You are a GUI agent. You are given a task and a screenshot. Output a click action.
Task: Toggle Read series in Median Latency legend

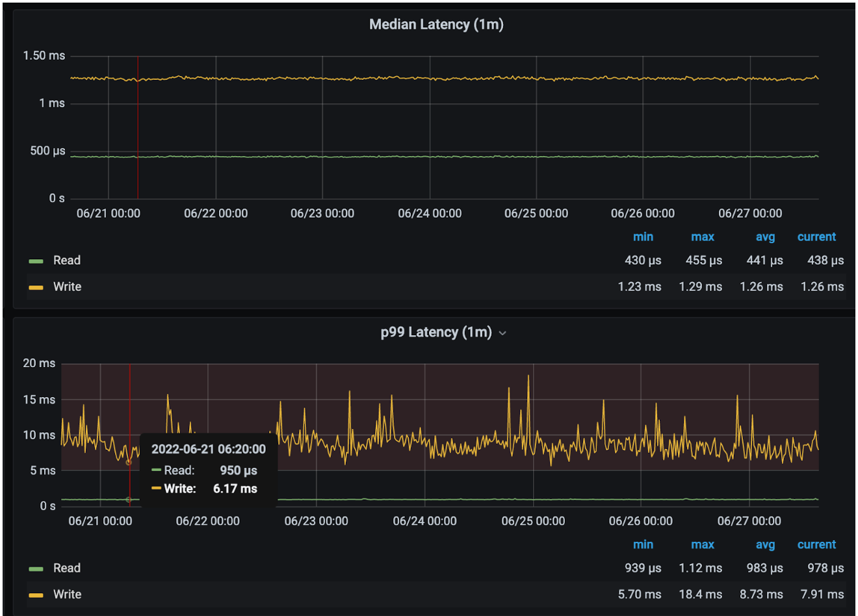(x=67, y=261)
